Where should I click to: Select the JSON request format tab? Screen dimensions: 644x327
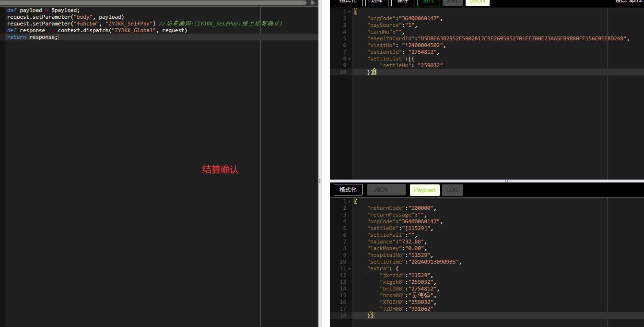(477, 1)
